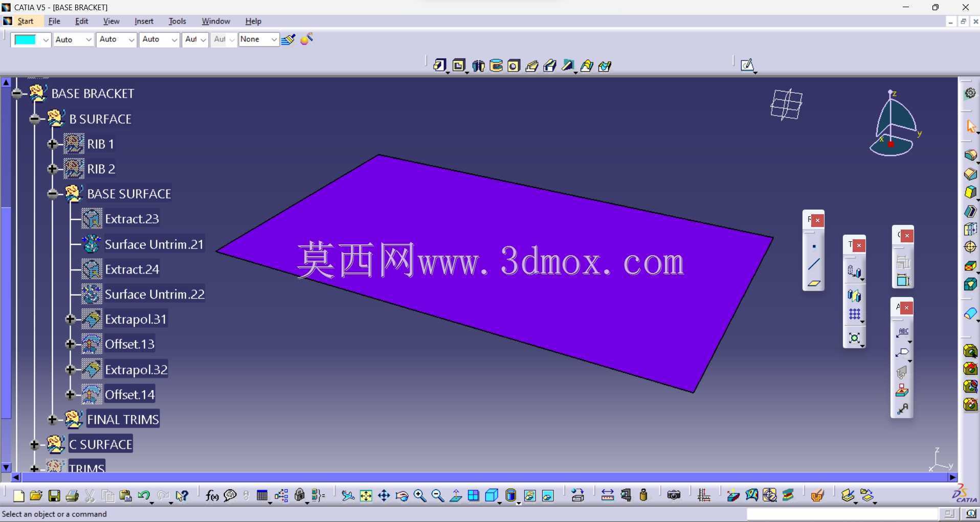The height and width of the screenshot is (522, 980).
Task: Create a Plane from floating toolbar
Action: [x=814, y=283]
